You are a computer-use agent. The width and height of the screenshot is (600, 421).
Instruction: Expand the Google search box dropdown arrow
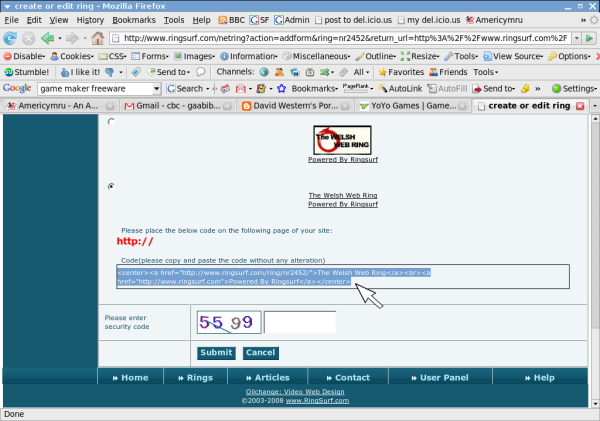click(157, 89)
